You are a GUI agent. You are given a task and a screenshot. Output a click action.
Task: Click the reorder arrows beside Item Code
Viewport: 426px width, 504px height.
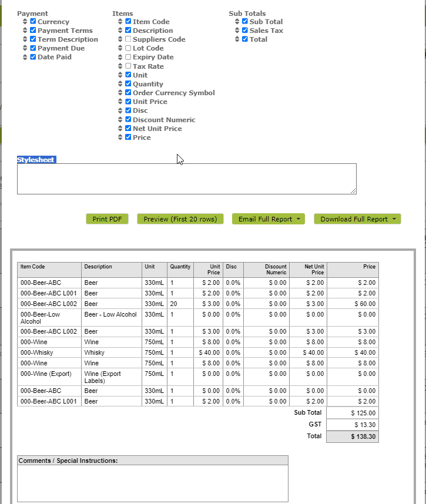pyautogui.click(x=120, y=22)
